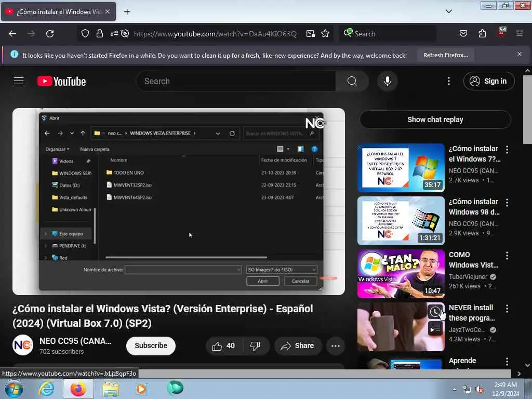Open options for NEVER install these programs video

point(507,308)
